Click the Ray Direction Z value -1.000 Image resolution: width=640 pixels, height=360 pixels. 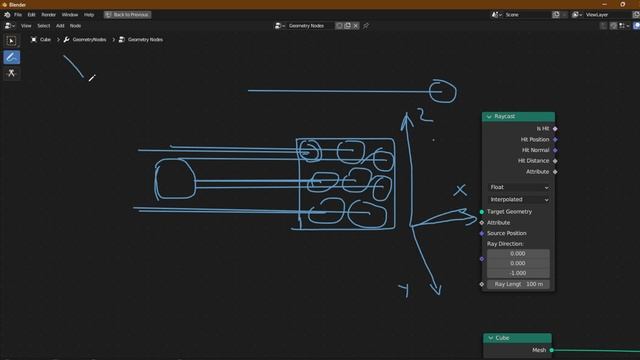pos(518,273)
